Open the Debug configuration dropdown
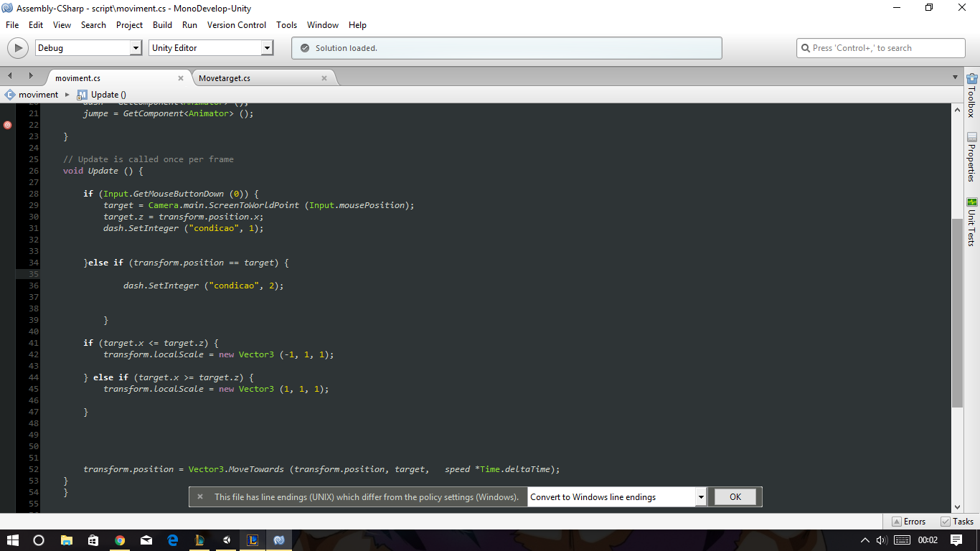Image resolution: width=980 pixels, height=551 pixels. (136, 48)
